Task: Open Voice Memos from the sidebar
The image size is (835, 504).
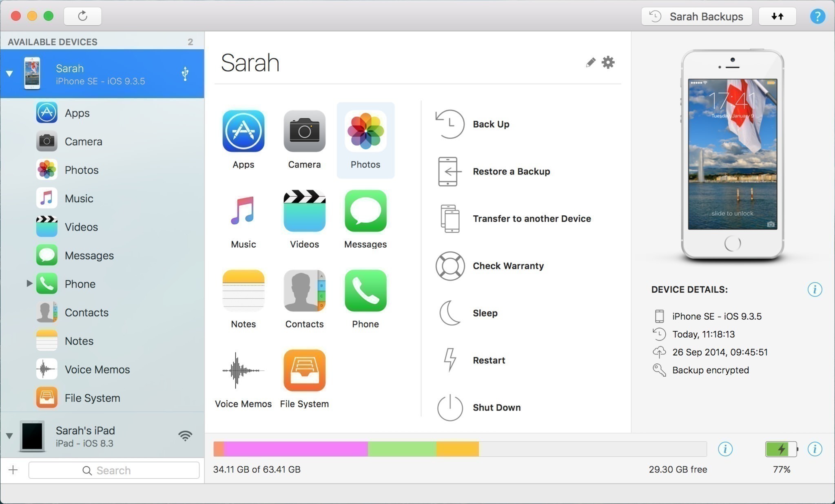Action: pos(97,369)
